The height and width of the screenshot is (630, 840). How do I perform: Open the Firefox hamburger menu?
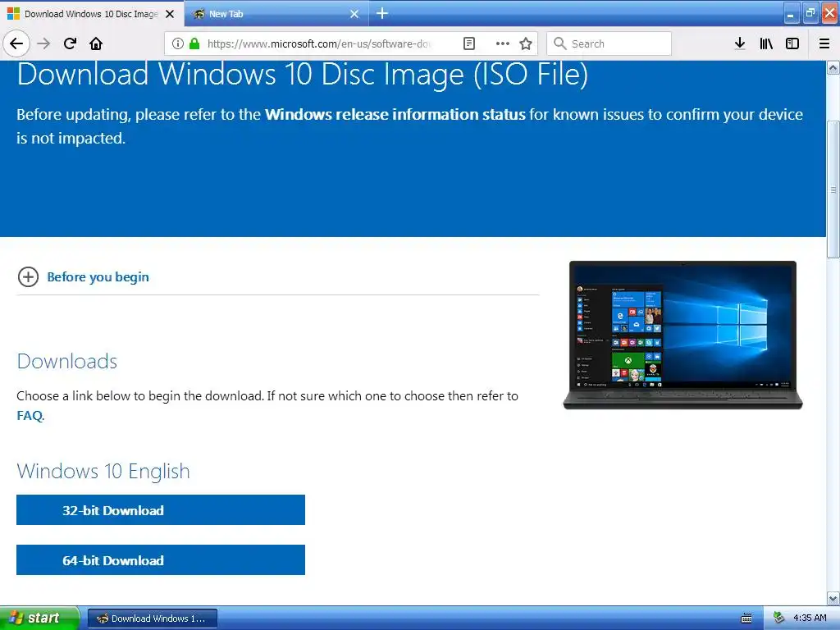[824, 43]
